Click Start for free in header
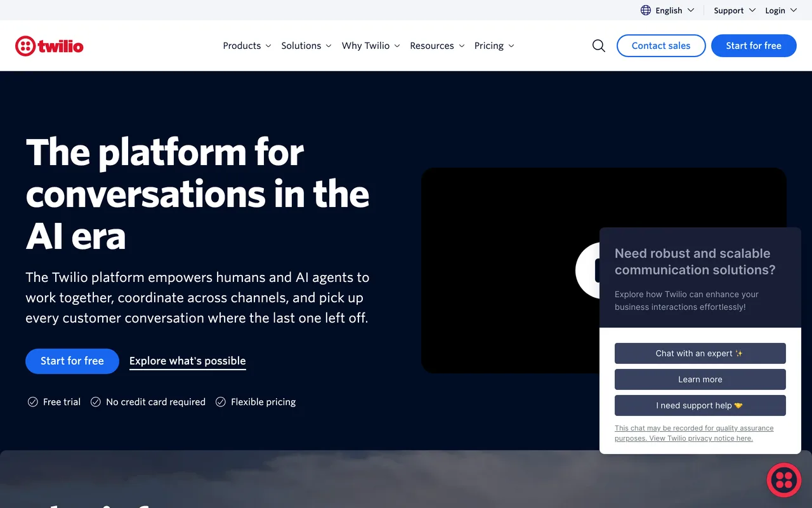 point(754,46)
